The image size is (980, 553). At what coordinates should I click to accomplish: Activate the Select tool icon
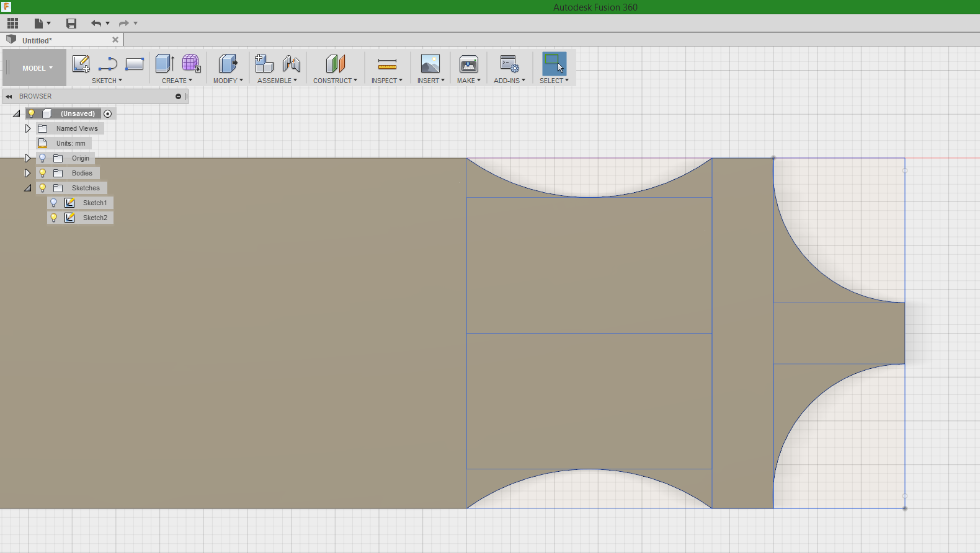(555, 63)
